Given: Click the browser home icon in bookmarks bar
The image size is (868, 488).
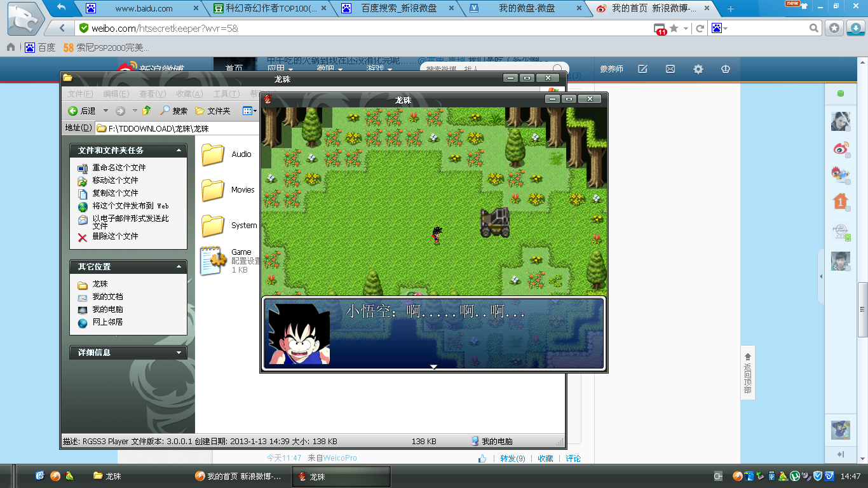Looking at the screenshot, I should [x=10, y=47].
